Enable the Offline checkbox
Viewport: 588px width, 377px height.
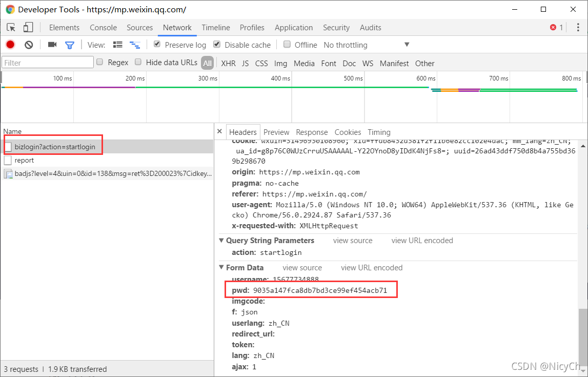tap(287, 44)
